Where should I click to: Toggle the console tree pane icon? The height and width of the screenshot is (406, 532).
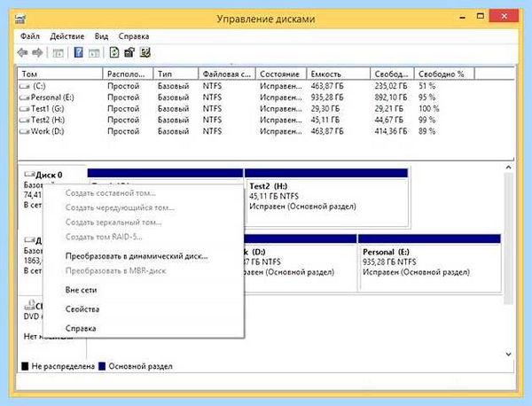pyautogui.click(x=58, y=53)
